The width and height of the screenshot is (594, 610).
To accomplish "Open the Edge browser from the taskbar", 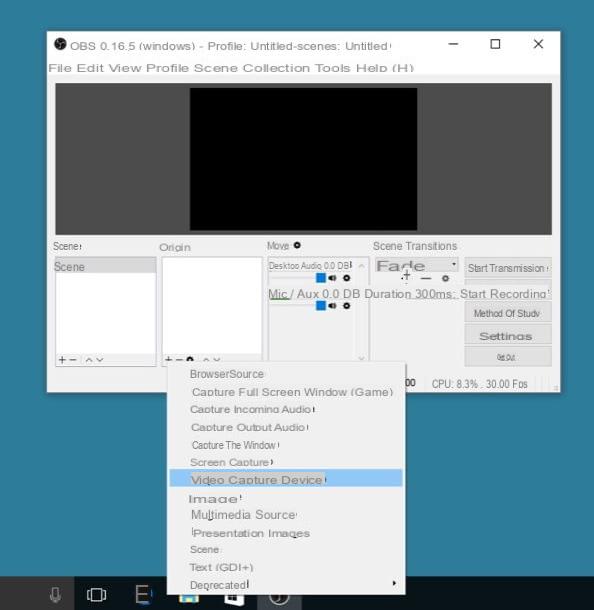I will 144,594.
